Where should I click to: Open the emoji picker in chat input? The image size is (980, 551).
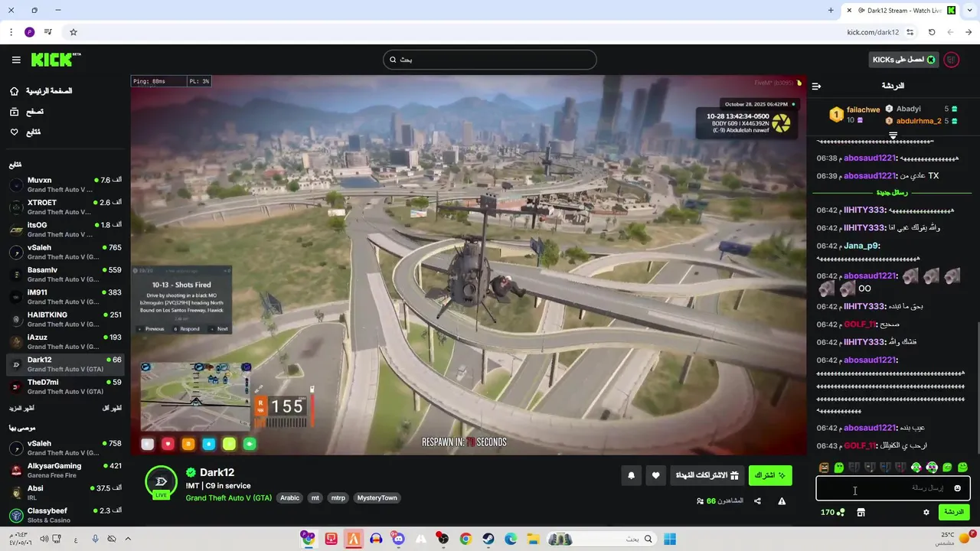[957, 488]
